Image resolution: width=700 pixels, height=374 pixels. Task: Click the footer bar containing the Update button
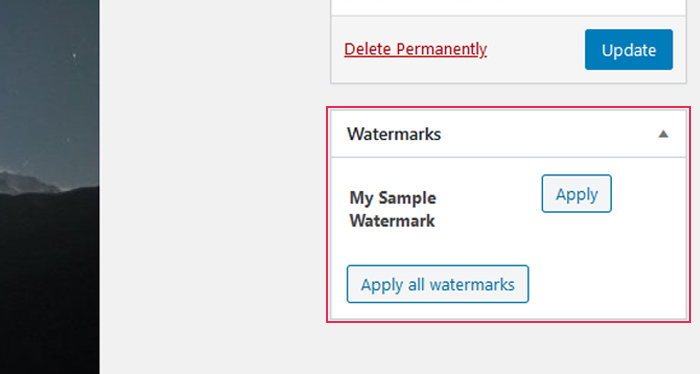(x=508, y=50)
